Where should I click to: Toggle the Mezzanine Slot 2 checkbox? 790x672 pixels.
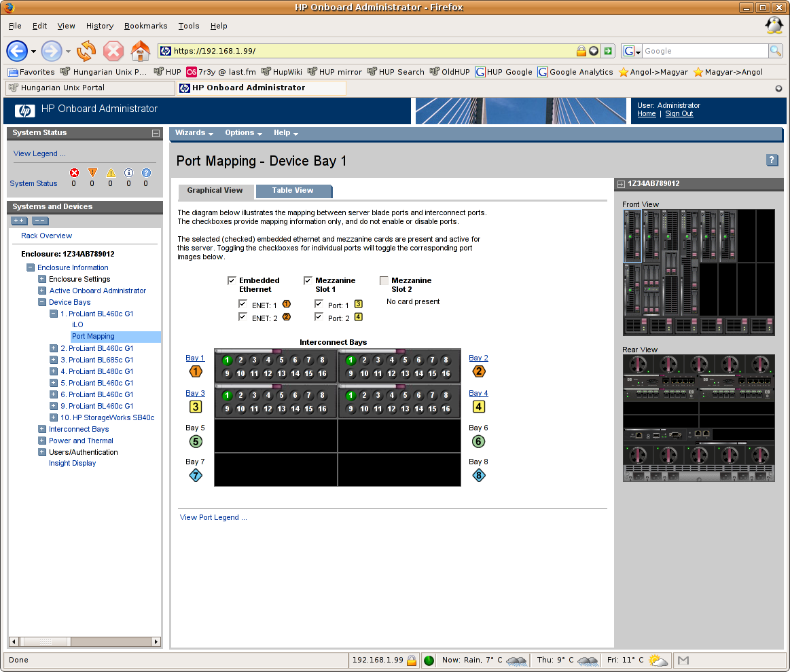click(x=384, y=280)
